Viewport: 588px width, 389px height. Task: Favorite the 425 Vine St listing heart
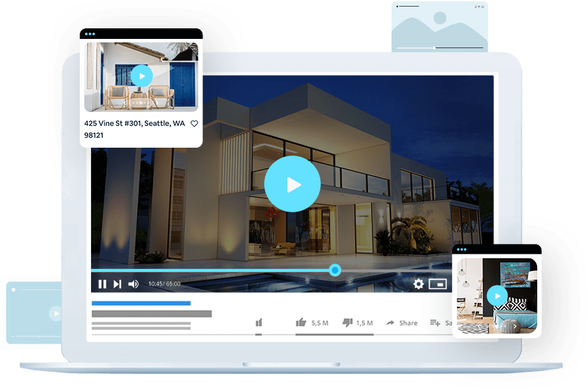(194, 123)
